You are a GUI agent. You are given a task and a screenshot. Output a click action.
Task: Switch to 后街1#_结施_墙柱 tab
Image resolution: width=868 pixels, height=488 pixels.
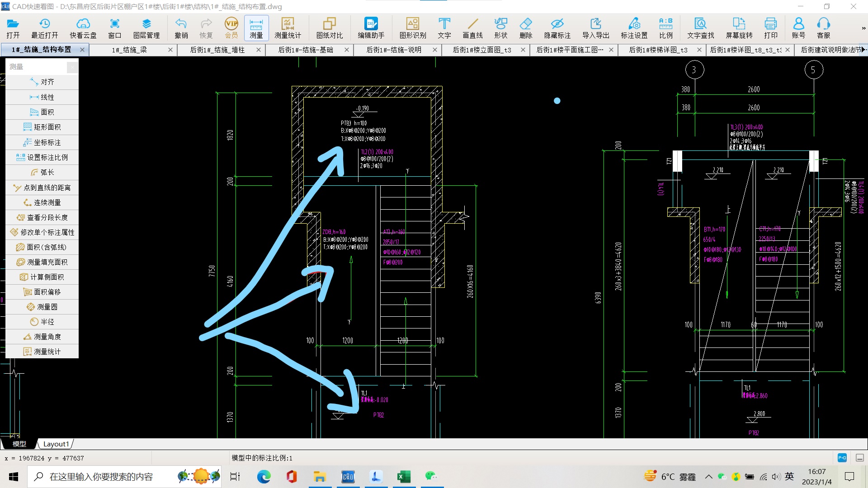217,50
